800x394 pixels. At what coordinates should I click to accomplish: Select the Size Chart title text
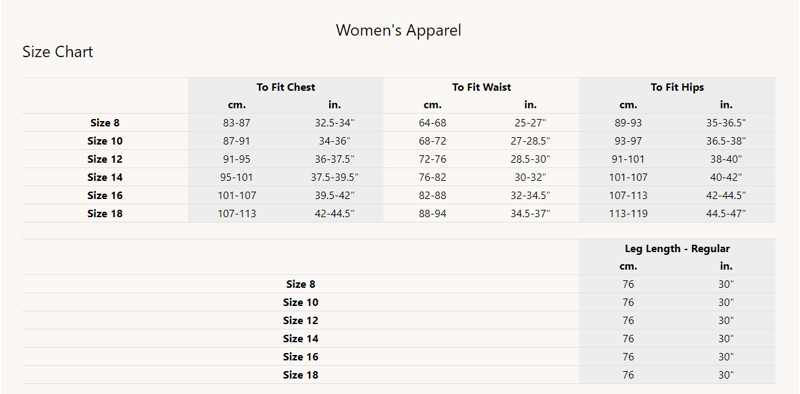pyautogui.click(x=58, y=52)
